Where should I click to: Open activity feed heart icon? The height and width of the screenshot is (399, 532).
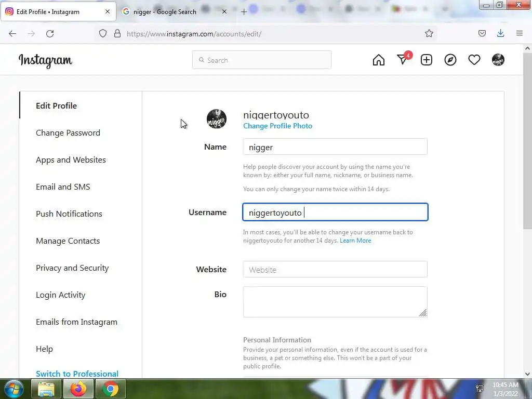(x=474, y=60)
